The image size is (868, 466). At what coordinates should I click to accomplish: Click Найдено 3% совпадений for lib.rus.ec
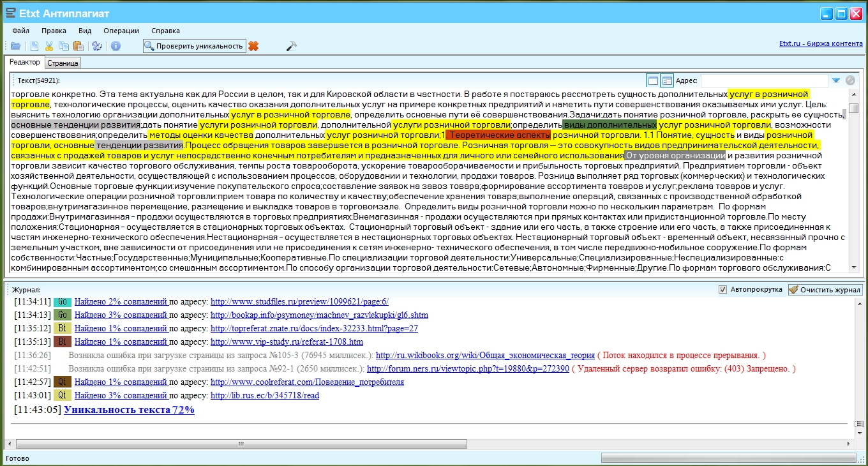click(x=121, y=396)
